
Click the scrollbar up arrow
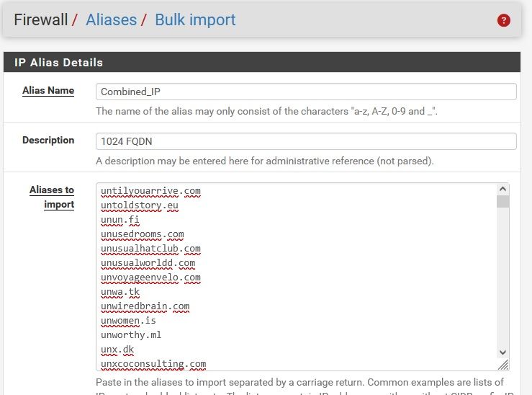[503, 190]
